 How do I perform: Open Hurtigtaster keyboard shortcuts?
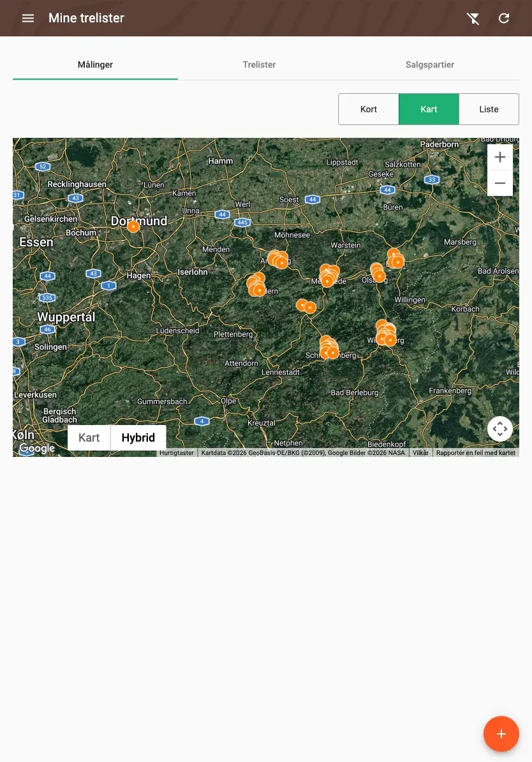176,452
